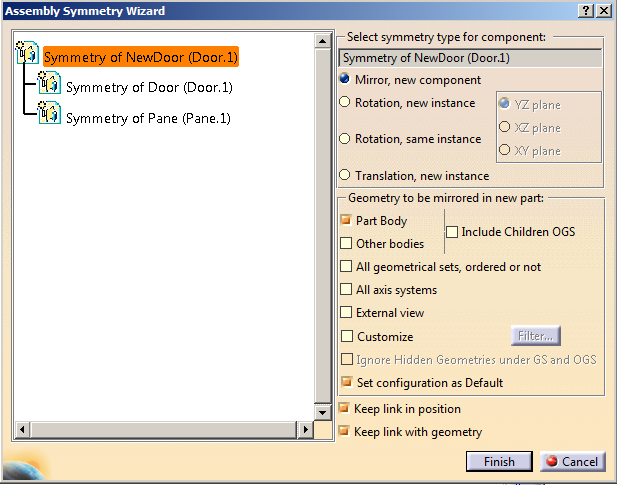This screenshot has width=617, height=485.
Task: Click the tree vertical scrollbar down arrow
Action: tap(323, 411)
